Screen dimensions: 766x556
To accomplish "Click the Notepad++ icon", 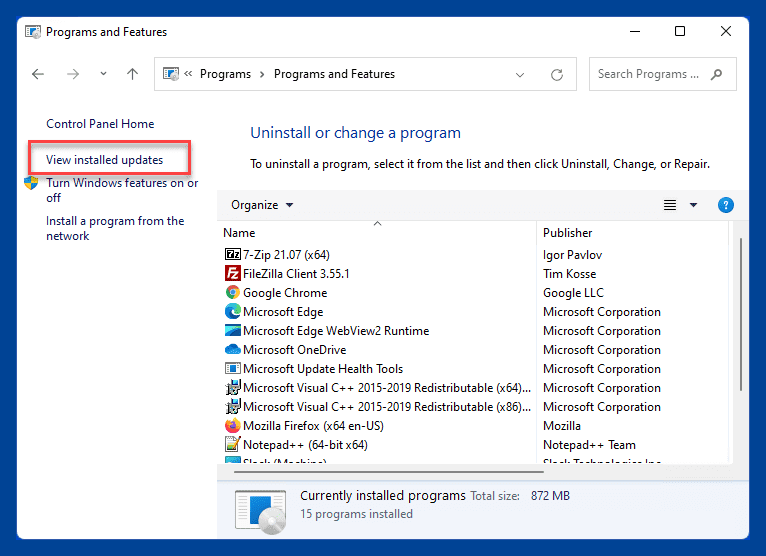I will (233, 445).
